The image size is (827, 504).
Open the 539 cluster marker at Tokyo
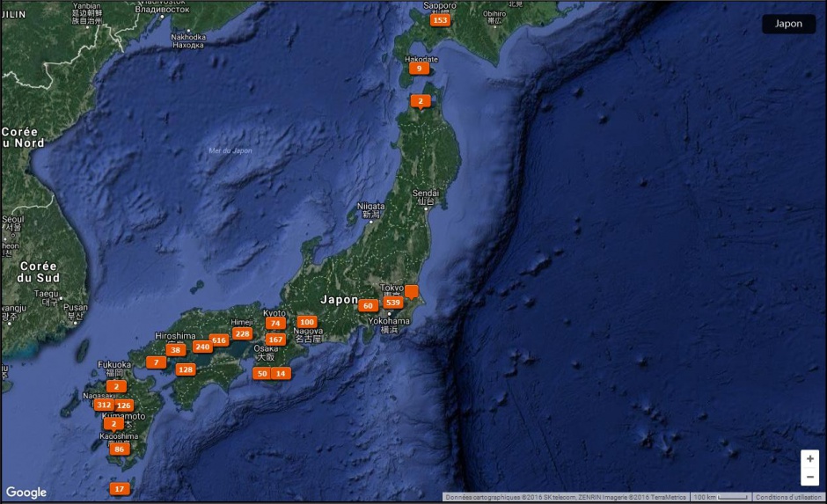393,302
